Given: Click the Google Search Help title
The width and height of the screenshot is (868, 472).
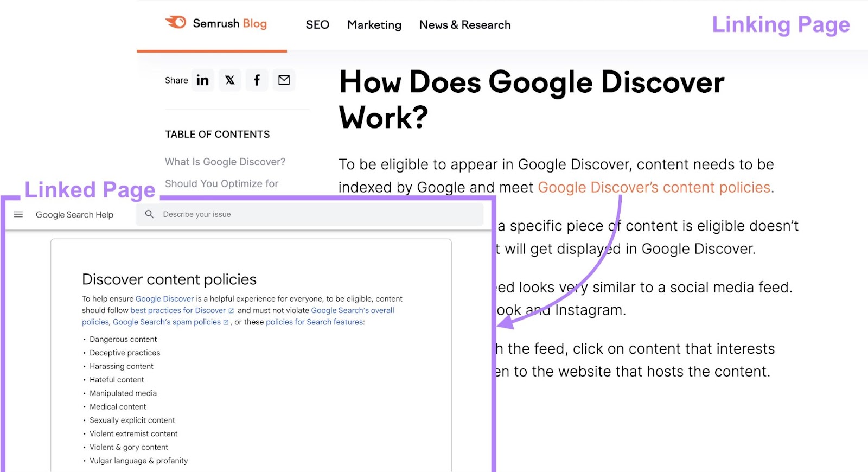Looking at the screenshot, I should point(74,215).
